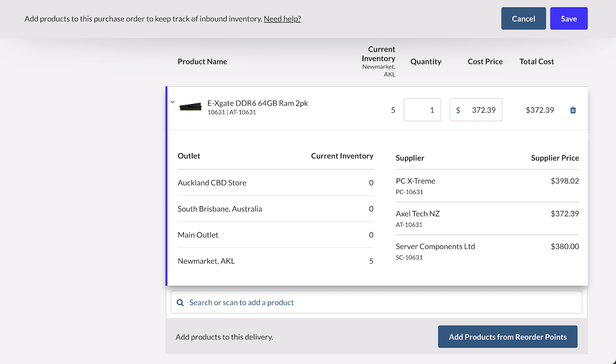
Task: Click the Newmarket, AKL outlet row
Action: point(275,261)
